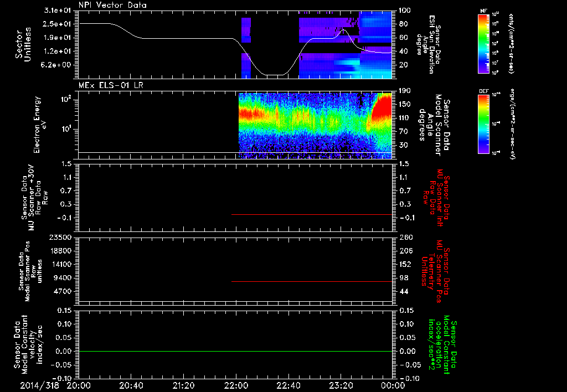The width and height of the screenshot is (567, 392).
Task: Click the 'ergs/(cm**2-sr-sec-eV)' units label
Action: point(512,124)
